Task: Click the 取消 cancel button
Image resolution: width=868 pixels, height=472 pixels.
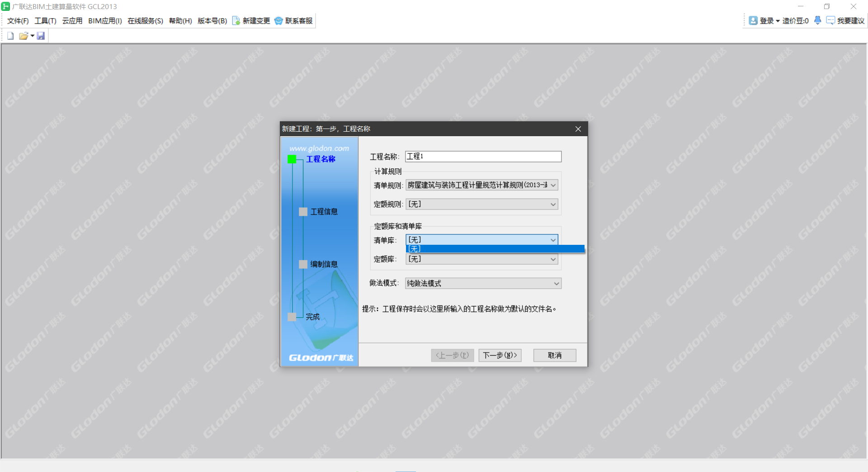Action: point(555,355)
